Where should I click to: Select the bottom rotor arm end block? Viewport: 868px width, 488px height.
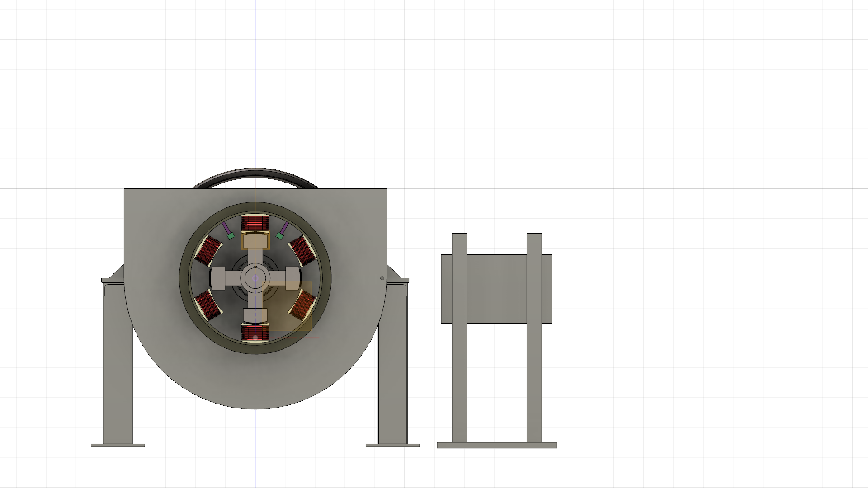[x=255, y=315]
